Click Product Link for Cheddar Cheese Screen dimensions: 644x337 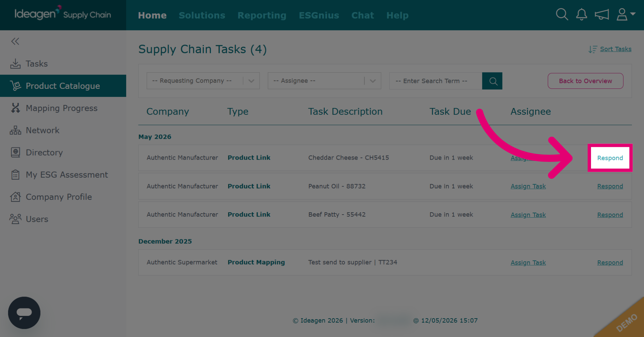click(x=249, y=158)
